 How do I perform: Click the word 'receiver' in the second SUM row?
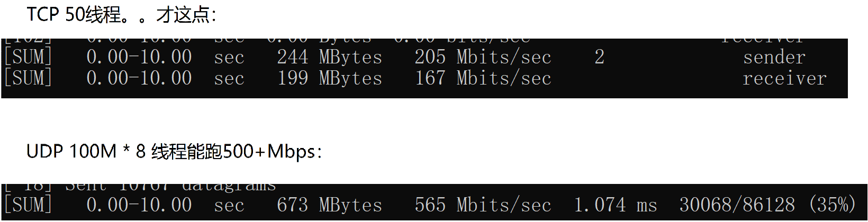pos(784,78)
